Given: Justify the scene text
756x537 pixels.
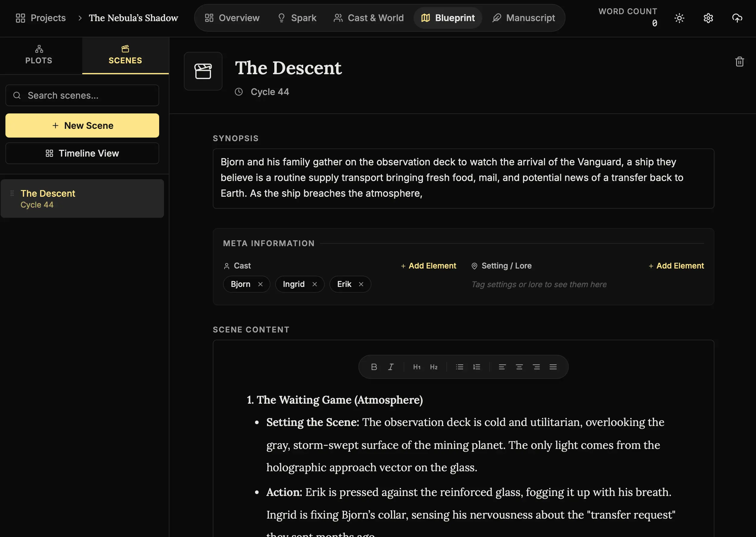Looking at the screenshot, I should (x=553, y=367).
